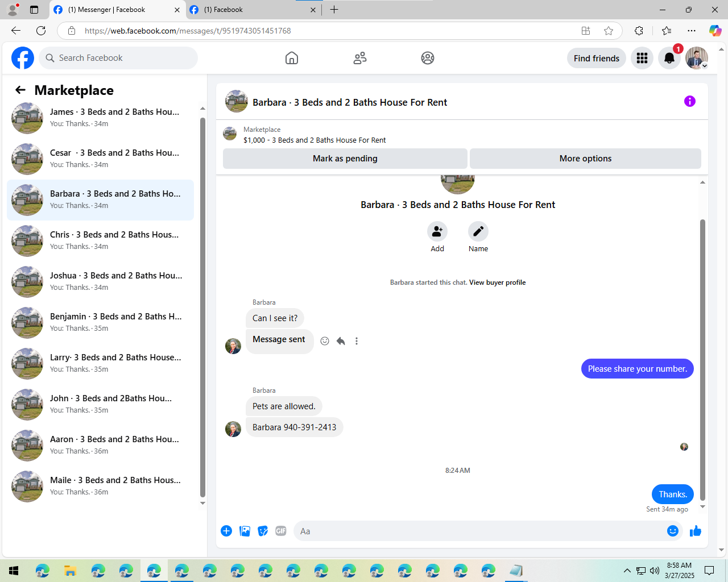Open the account profile picture menu

click(697, 58)
